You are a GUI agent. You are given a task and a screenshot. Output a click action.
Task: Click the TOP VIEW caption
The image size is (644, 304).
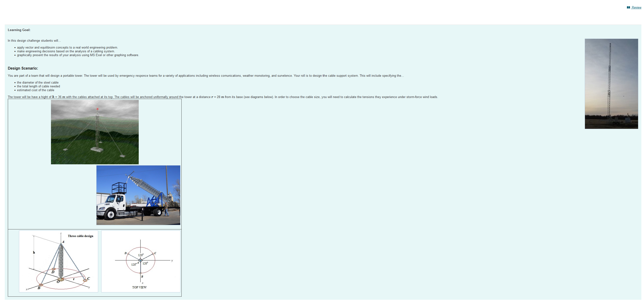pos(139,287)
